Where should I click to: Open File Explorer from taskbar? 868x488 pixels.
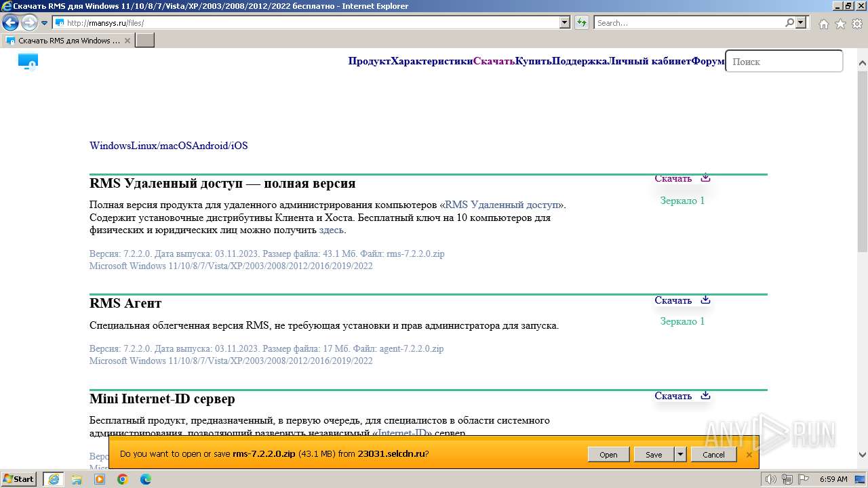click(x=77, y=479)
